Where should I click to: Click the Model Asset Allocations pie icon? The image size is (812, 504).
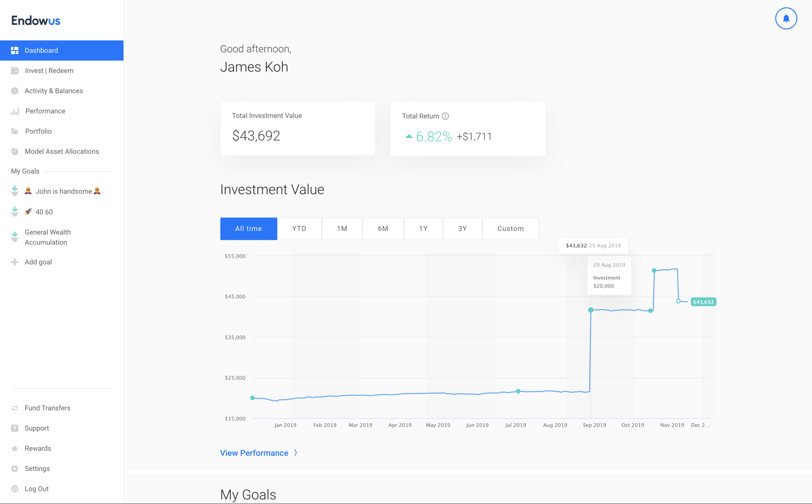(x=15, y=151)
